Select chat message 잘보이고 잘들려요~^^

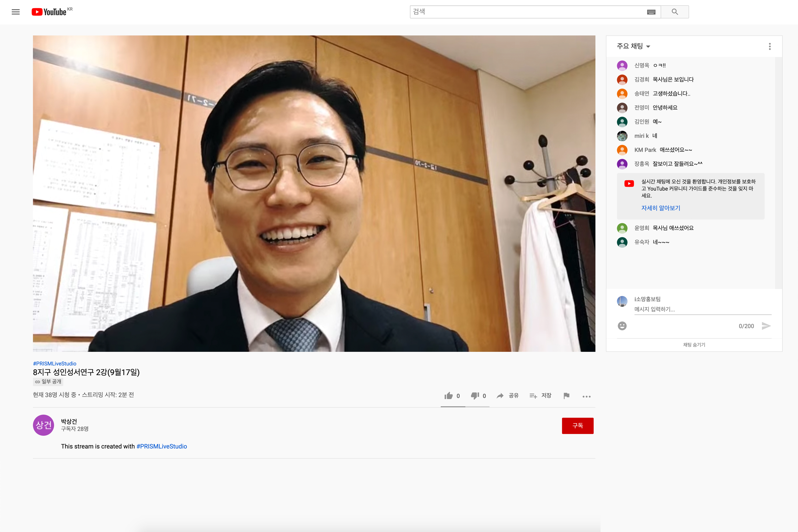point(678,164)
